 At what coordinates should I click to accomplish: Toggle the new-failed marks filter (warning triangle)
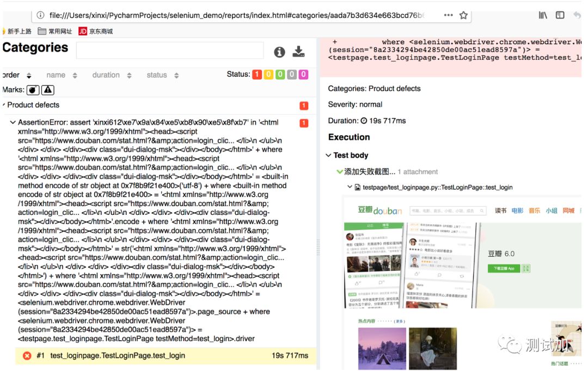(48, 90)
